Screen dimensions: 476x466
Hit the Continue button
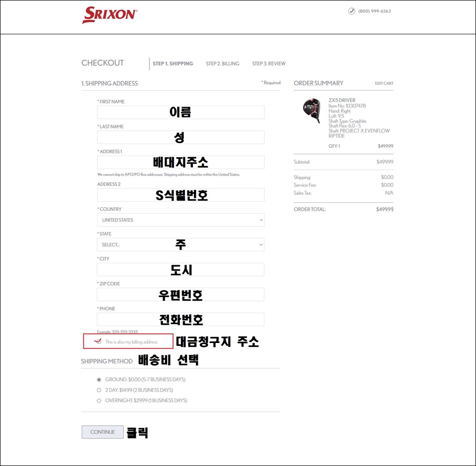coord(103,432)
